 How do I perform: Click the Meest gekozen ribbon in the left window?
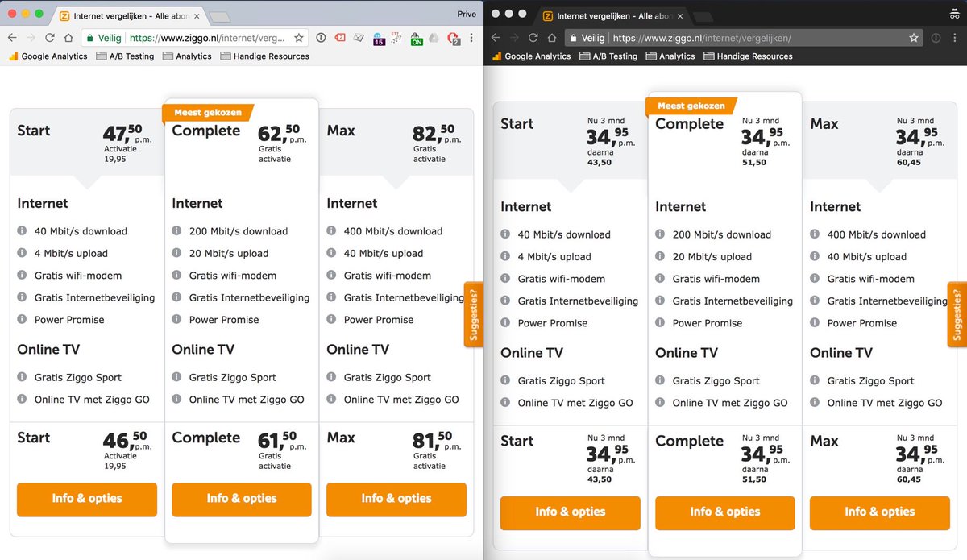pos(208,113)
